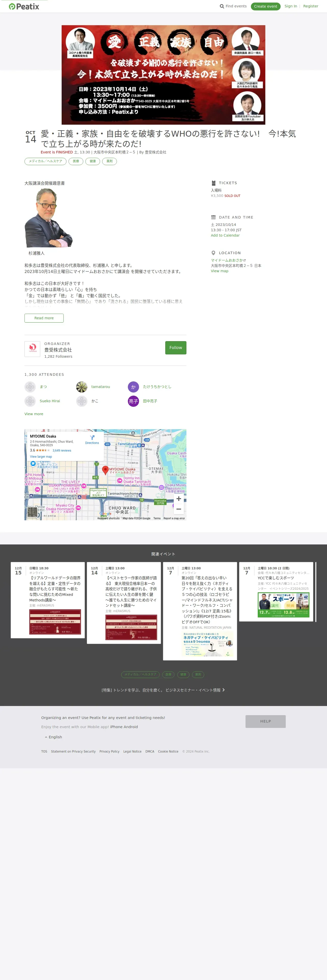Open マイドームおおさか venue link
The image size is (327, 980).
(x=228, y=261)
